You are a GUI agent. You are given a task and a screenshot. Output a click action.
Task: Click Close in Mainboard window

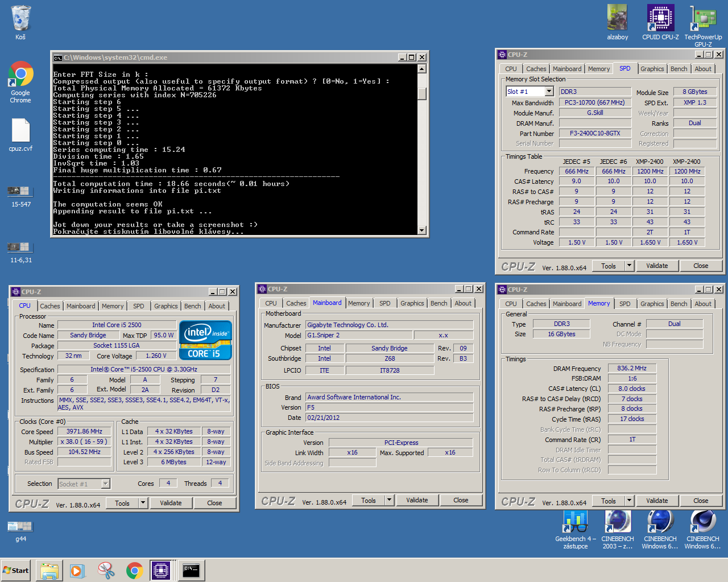click(461, 501)
